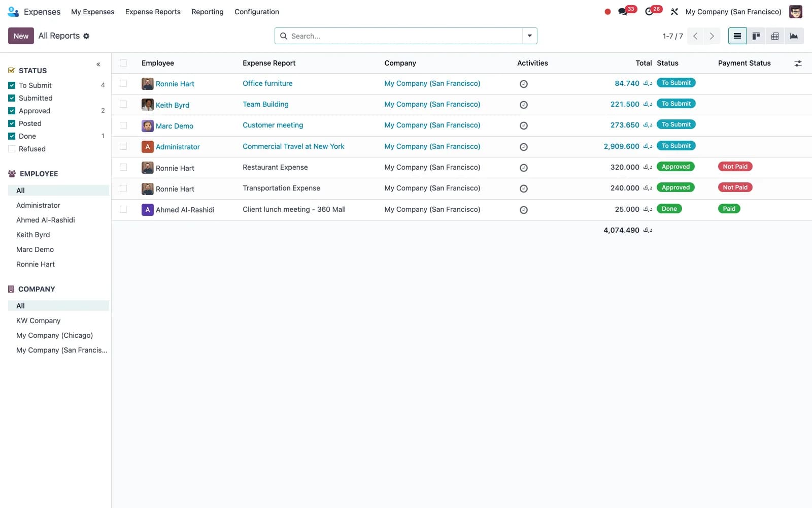The height and width of the screenshot is (508, 812).
Task: Open Keith Byrd employee link
Action: (x=173, y=105)
